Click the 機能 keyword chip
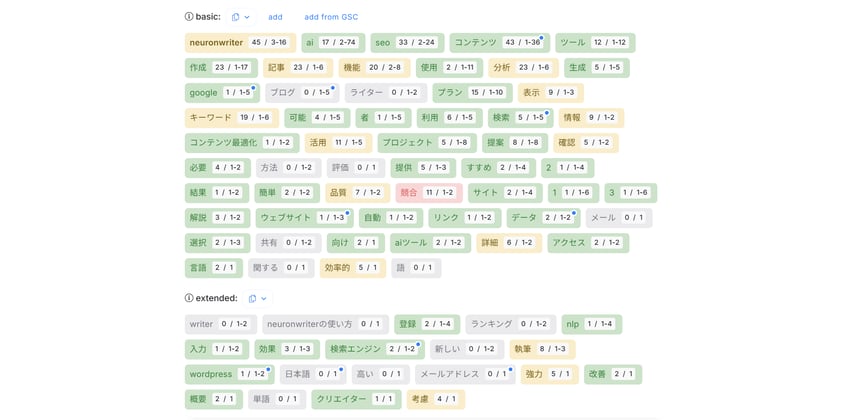The image size is (844, 420). coord(374,68)
